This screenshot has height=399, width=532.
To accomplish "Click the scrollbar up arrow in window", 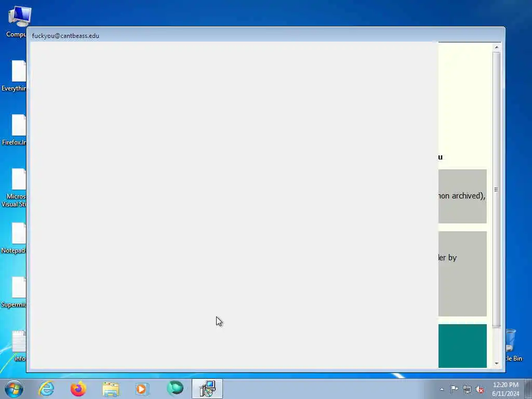I will [497, 47].
